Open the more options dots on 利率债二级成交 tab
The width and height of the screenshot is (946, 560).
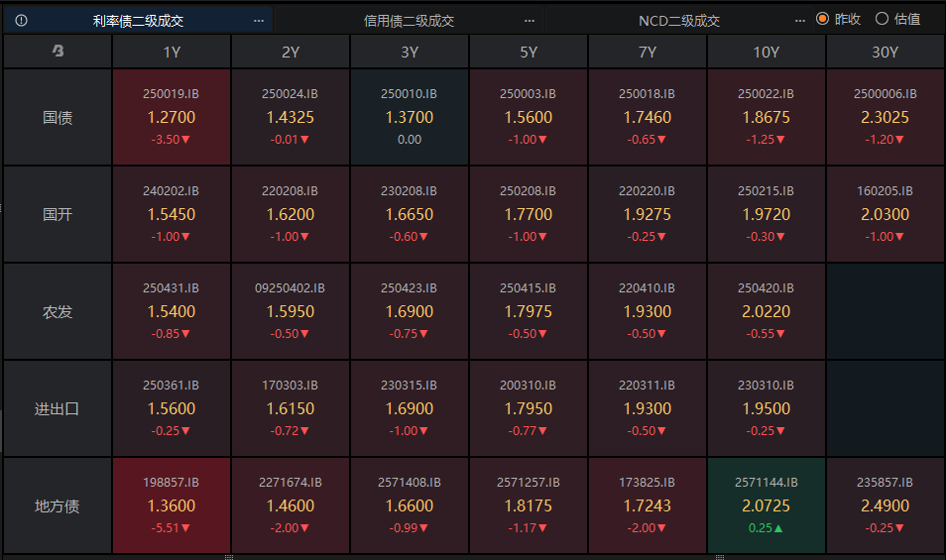point(259,20)
